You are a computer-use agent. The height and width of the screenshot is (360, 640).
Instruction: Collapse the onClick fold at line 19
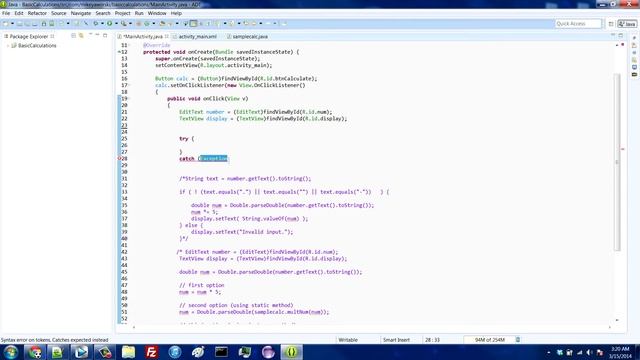tap(129, 98)
